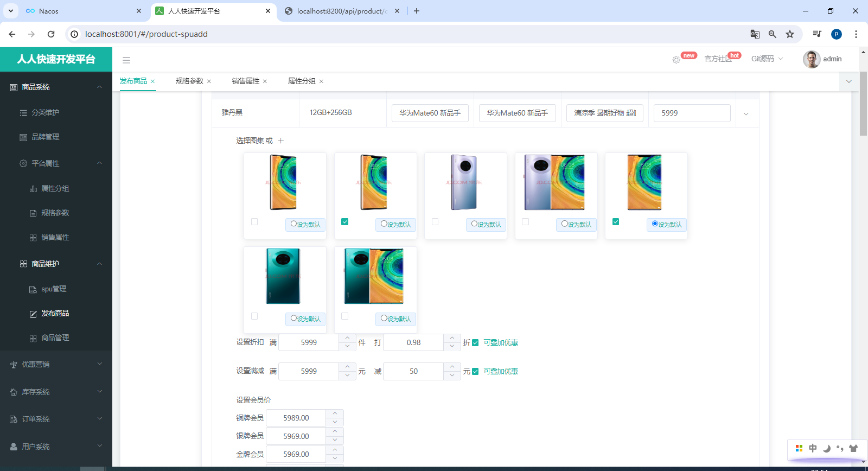Viewport: 868px width, 471px height.
Task: Open a new browser tab
Action: (x=417, y=11)
